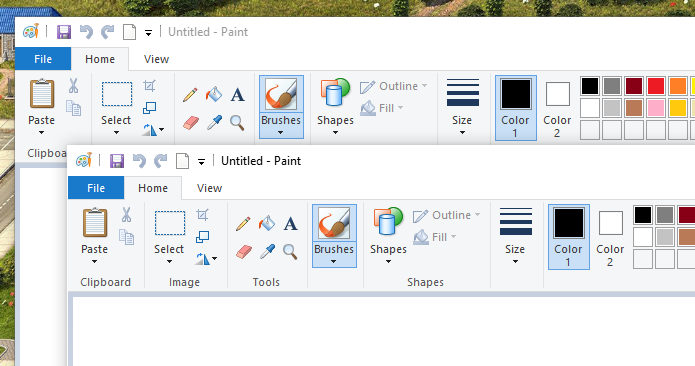Screen dimensions: 695x366
Task: Open Customize Quick Access Toolbar arrow, front window
Action: tap(201, 162)
